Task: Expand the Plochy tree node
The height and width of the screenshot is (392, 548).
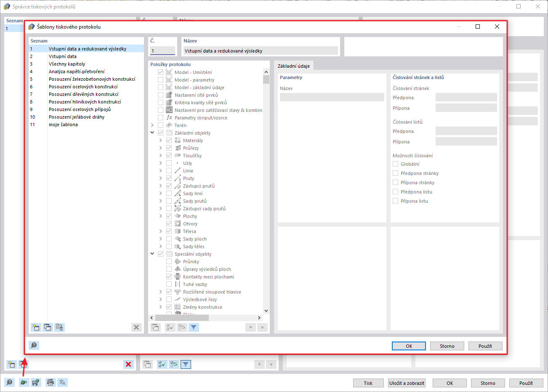Action: pyautogui.click(x=160, y=216)
